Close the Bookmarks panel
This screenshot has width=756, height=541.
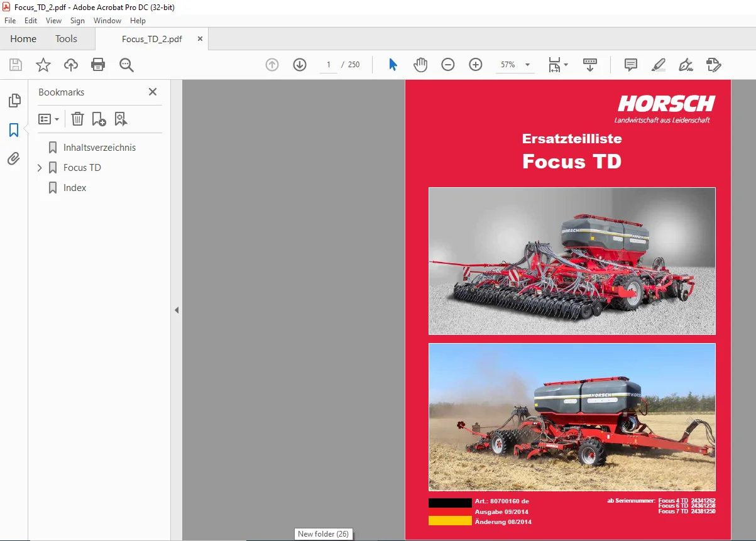click(152, 92)
